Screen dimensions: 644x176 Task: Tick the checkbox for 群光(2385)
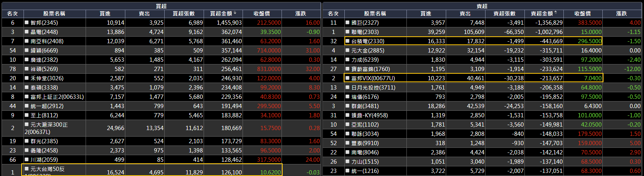[x=27, y=141]
